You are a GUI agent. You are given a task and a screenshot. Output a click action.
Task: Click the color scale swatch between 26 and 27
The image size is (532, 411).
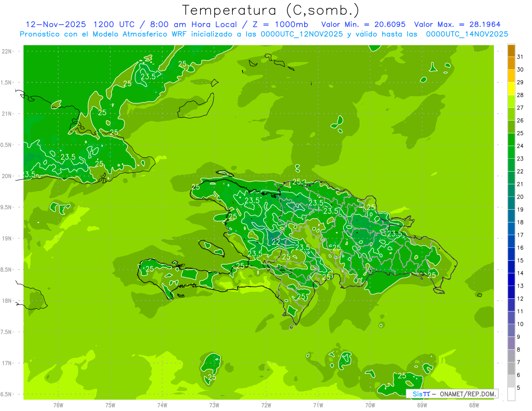[x=511, y=114]
